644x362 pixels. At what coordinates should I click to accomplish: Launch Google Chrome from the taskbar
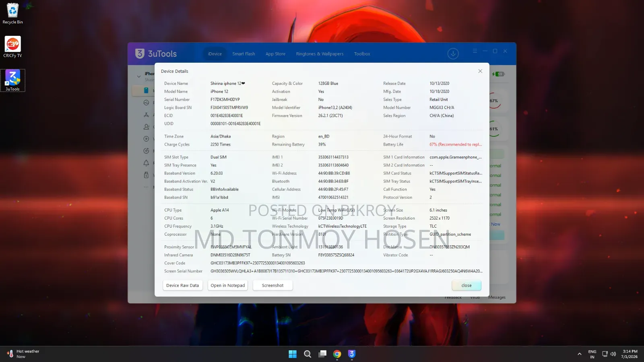click(337, 354)
